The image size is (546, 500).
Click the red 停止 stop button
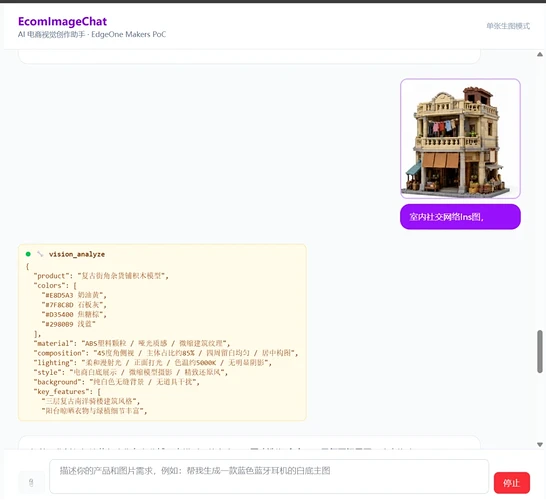[512, 483]
